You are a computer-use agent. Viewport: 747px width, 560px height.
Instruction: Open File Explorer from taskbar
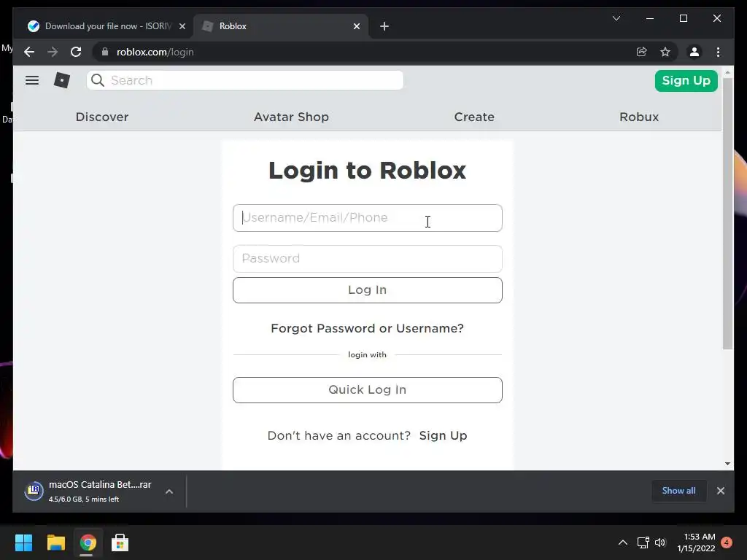click(x=55, y=542)
